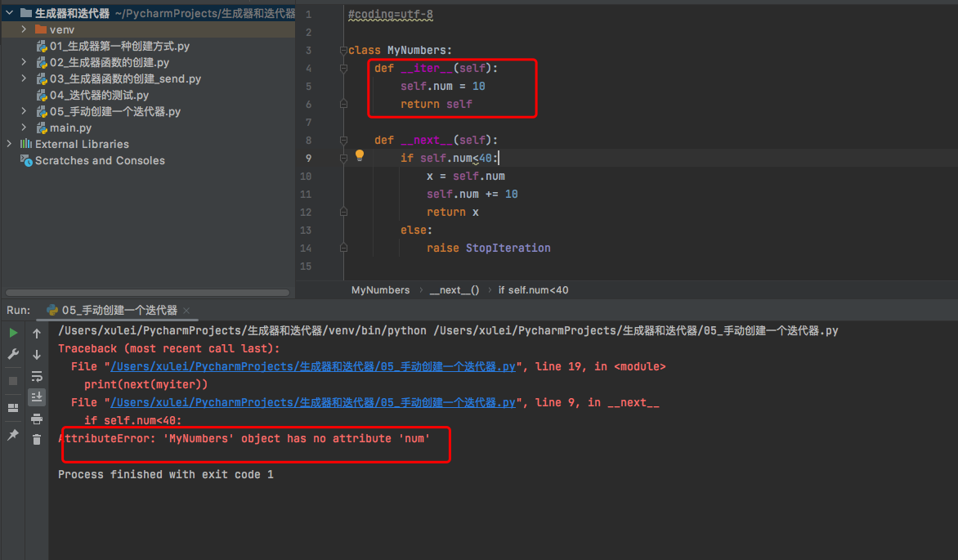
Task: Click the yellow lightbulb intention icon
Action: point(360,155)
